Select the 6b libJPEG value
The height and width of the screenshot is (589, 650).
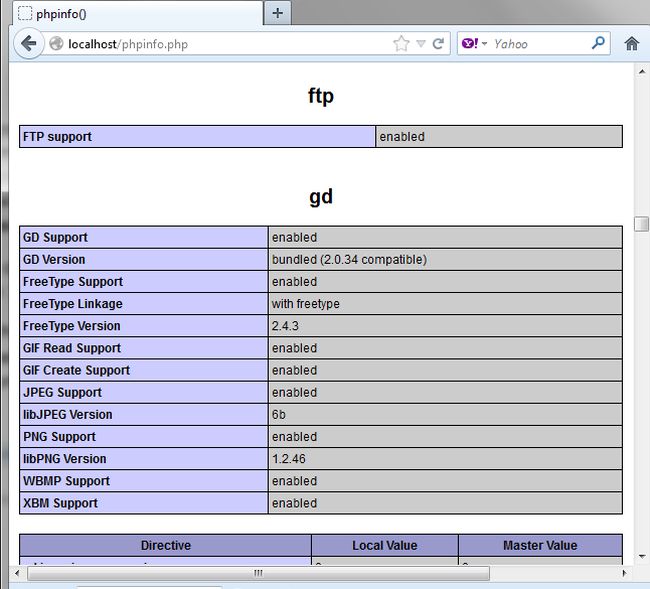(x=279, y=414)
